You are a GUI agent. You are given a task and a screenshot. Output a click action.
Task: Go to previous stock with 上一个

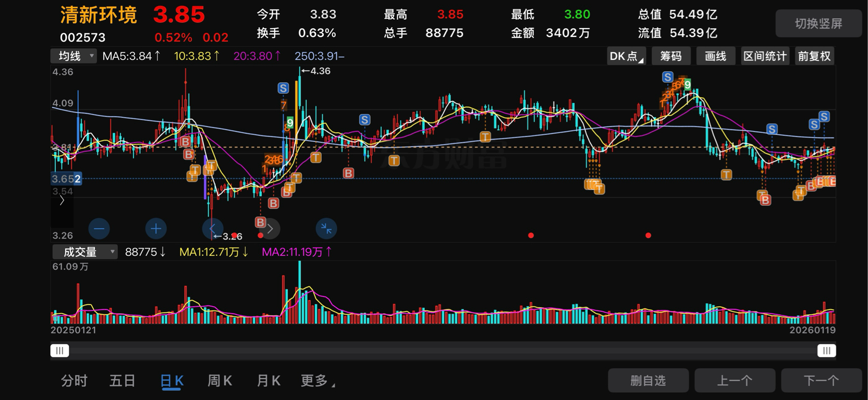tap(735, 381)
